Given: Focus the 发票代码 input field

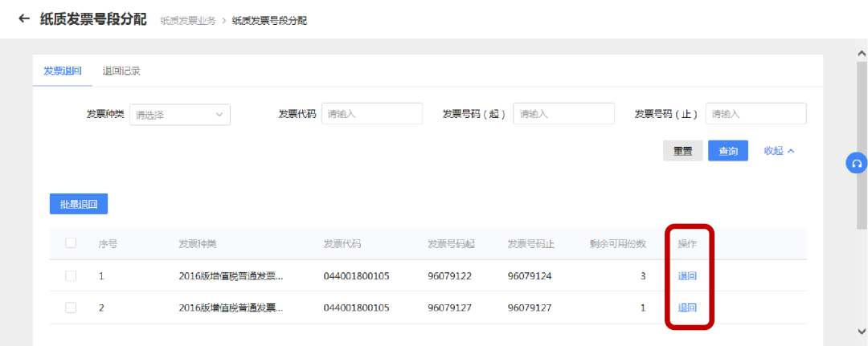Looking at the screenshot, I should pos(372,113).
